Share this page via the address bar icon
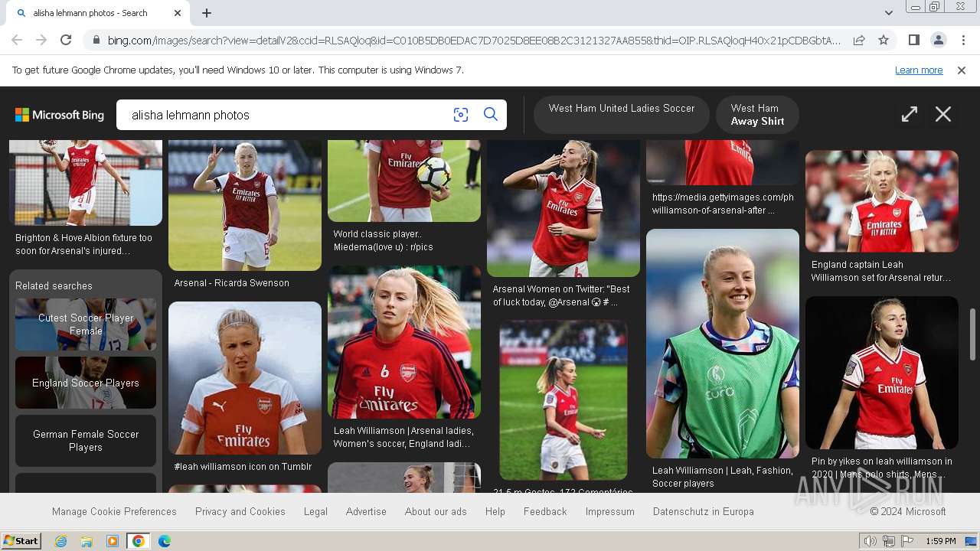 coord(859,40)
